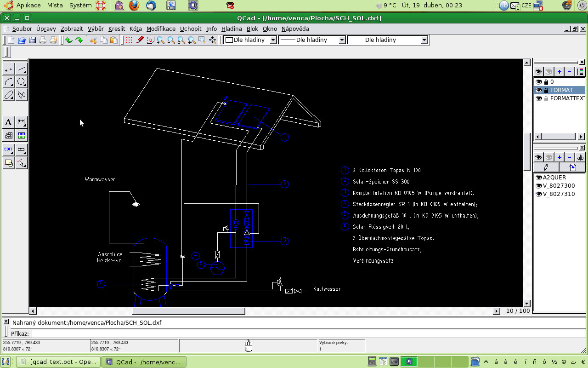588x368 pixels.
Task: Open the Select entities tools
Action: coord(22,162)
